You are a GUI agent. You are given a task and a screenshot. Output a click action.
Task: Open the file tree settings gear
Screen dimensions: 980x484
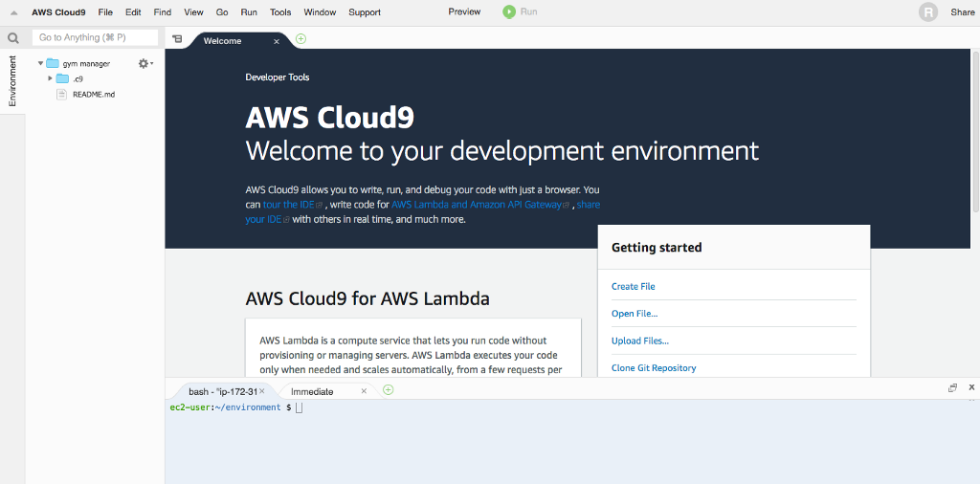(x=144, y=63)
